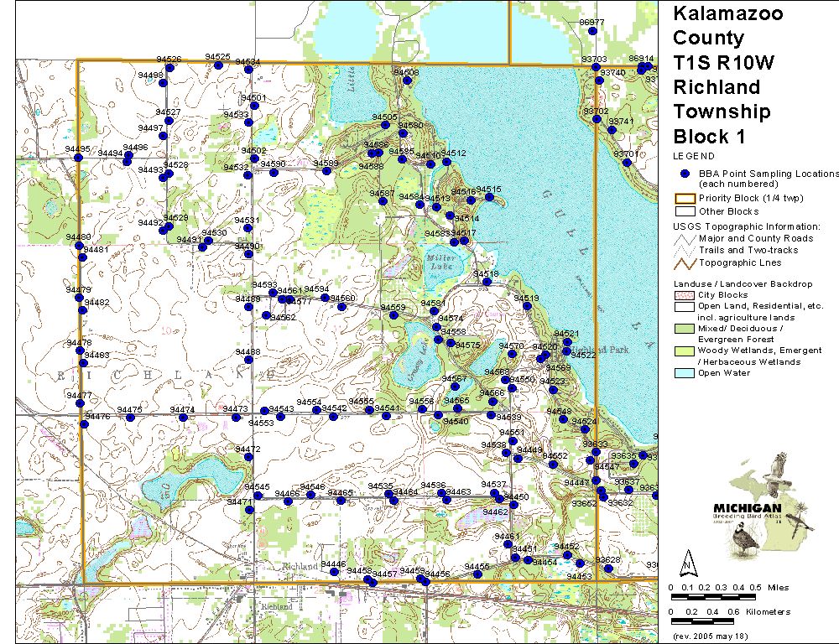Click sampling point dot 94526
The width and height of the screenshot is (839, 644).
(169, 68)
